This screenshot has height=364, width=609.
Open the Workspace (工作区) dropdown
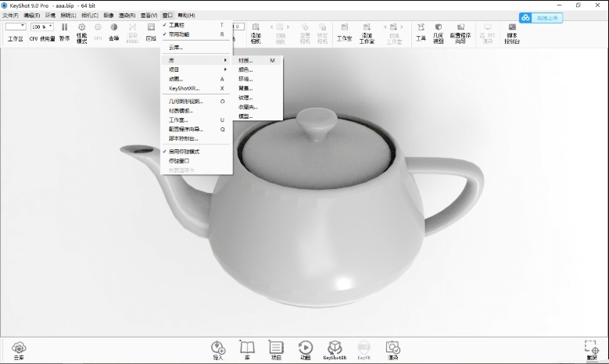16,27
